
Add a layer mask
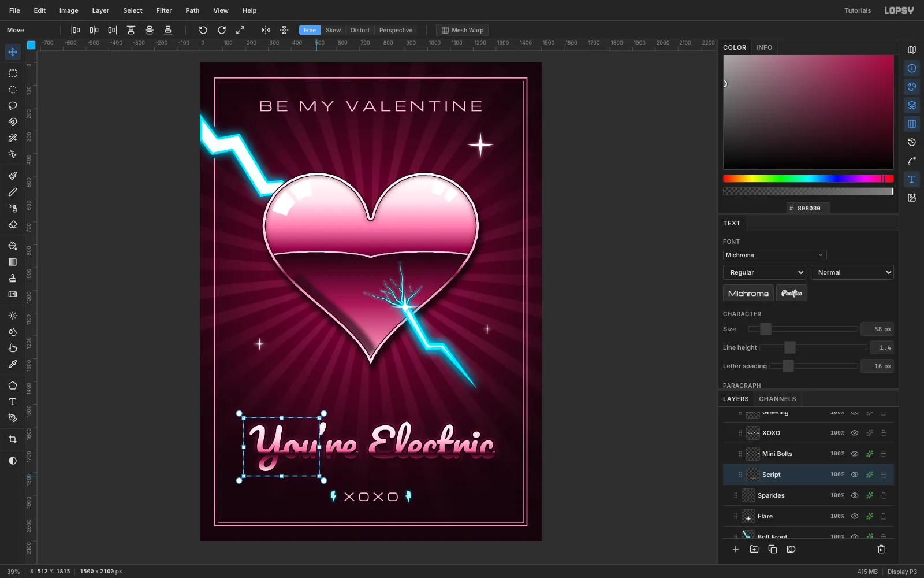point(791,549)
